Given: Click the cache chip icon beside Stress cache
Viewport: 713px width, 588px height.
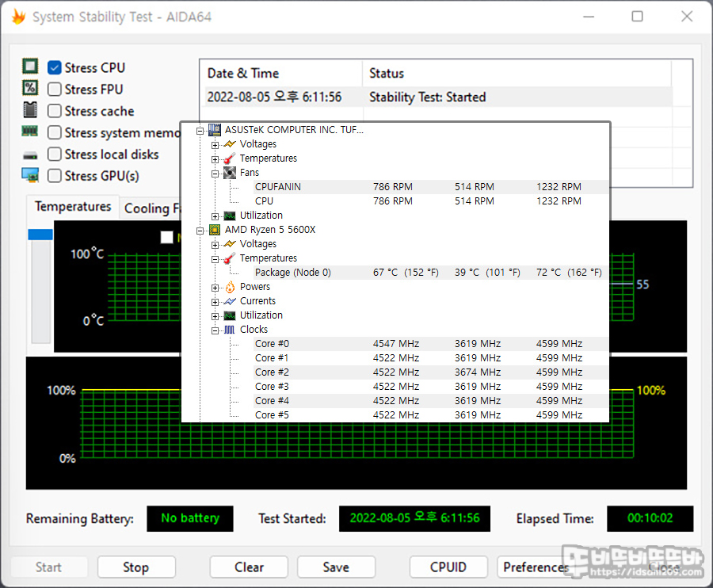Looking at the screenshot, I should 30,109.
